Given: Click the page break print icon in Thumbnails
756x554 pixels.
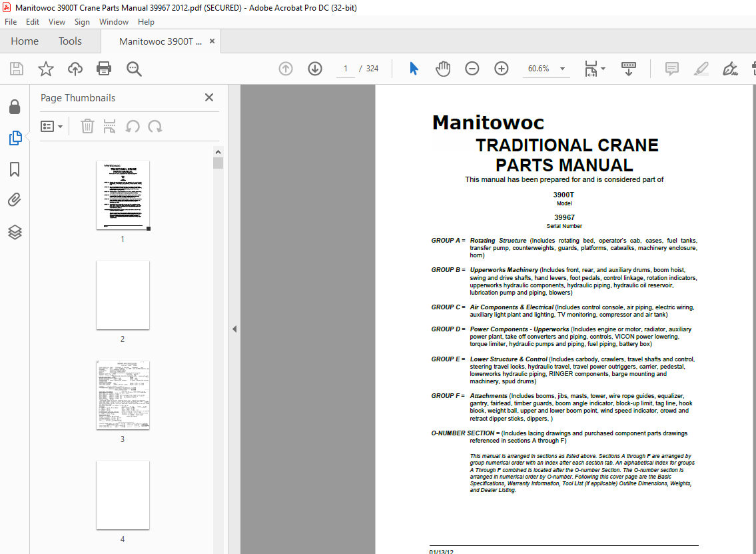Looking at the screenshot, I should click(109, 127).
